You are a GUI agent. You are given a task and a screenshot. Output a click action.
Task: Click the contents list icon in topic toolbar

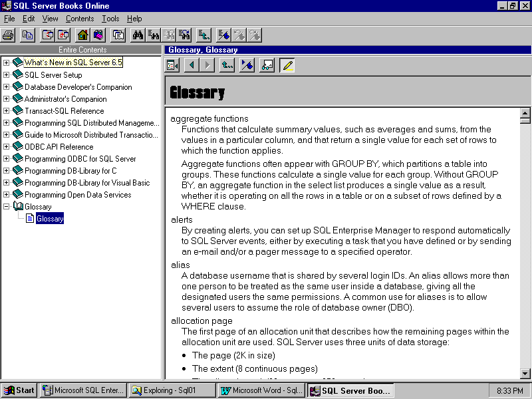point(172,65)
